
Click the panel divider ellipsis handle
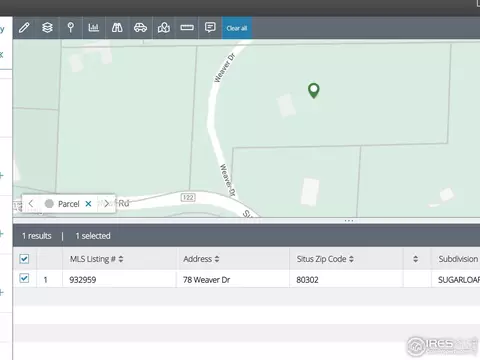[x=349, y=221]
